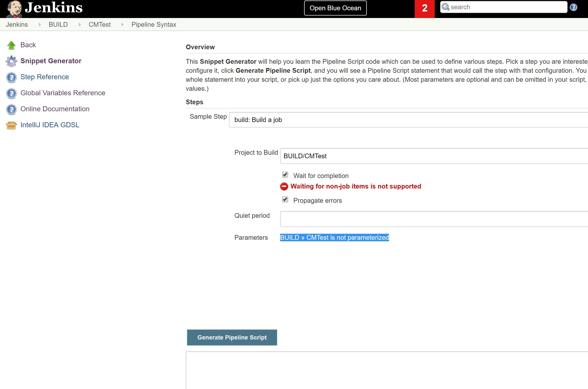Image resolution: width=588 pixels, height=389 pixels.
Task: Click the Global Variables Reference help icon
Action: point(11,93)
